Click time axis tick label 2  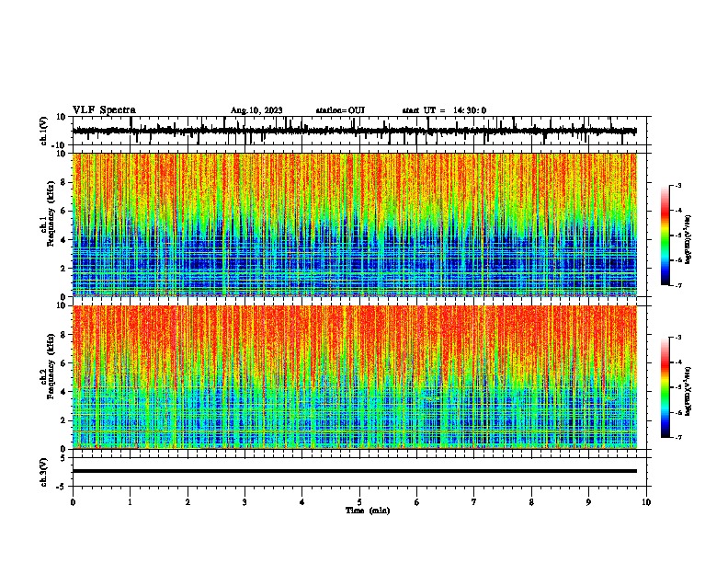click(188, 502)
